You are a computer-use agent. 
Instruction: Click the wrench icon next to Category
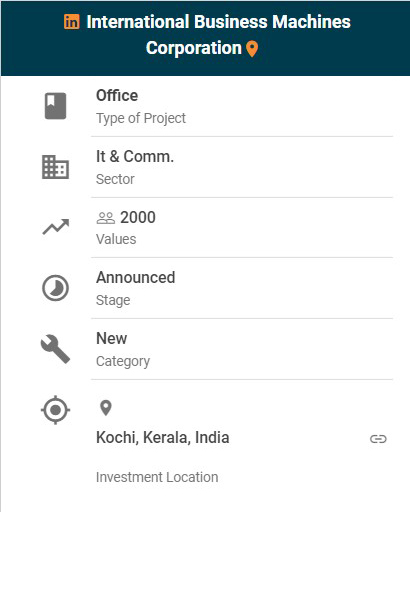[x=55, y=349]
